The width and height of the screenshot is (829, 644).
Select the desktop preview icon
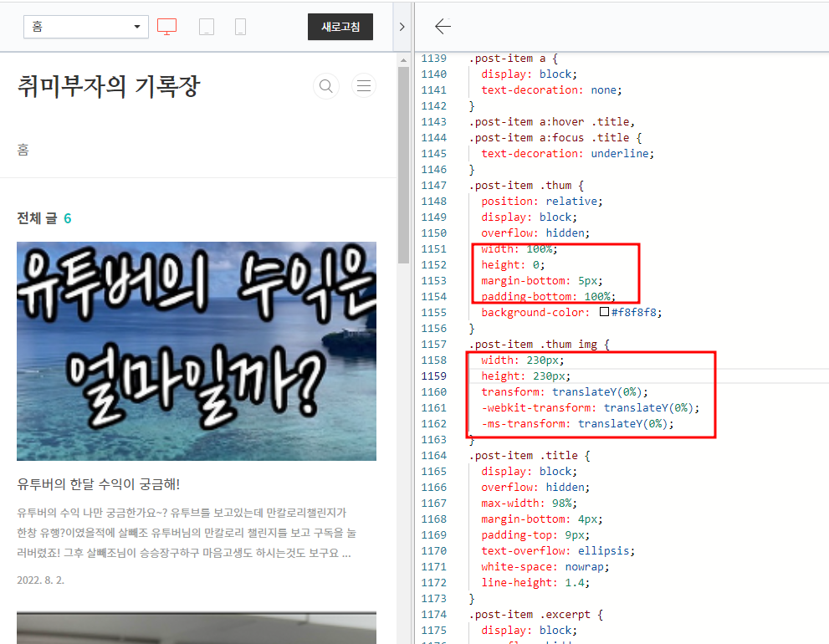coord(167,27)
